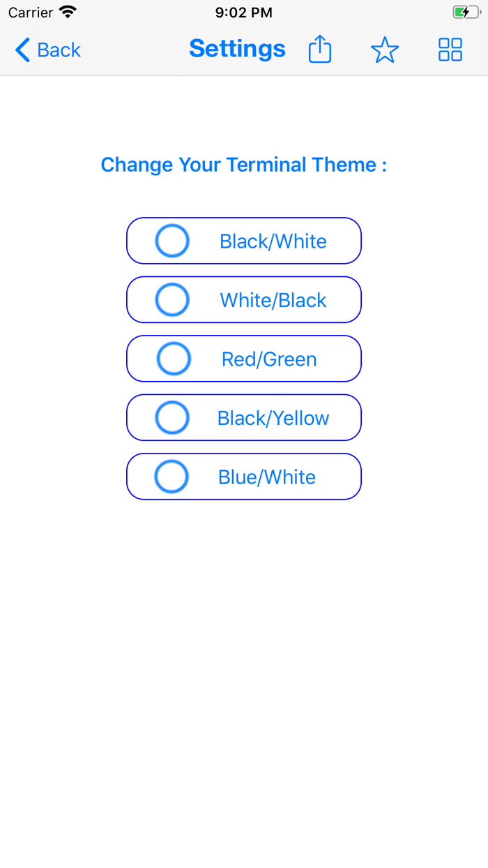Tap the Settings title
This screenshot has width=488, height=868.
pos(237,49)
